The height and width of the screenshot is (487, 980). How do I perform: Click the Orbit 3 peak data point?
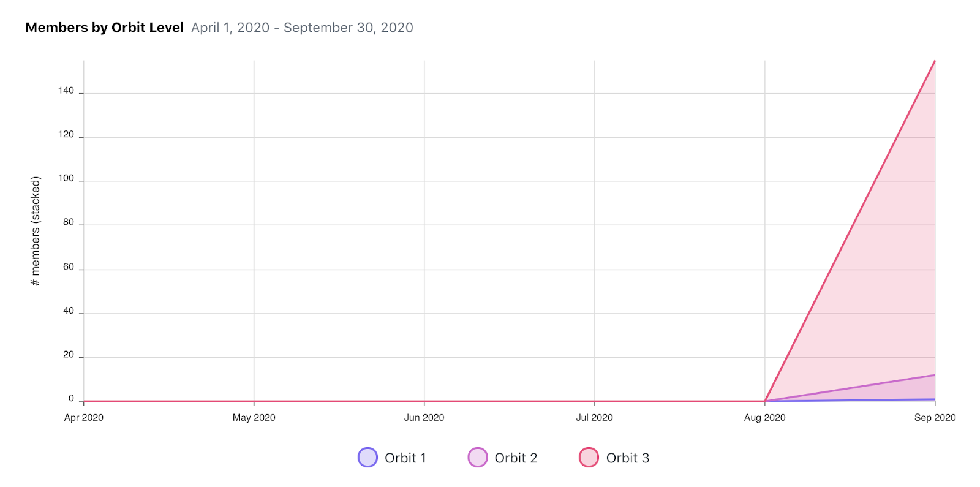[935, 61]
